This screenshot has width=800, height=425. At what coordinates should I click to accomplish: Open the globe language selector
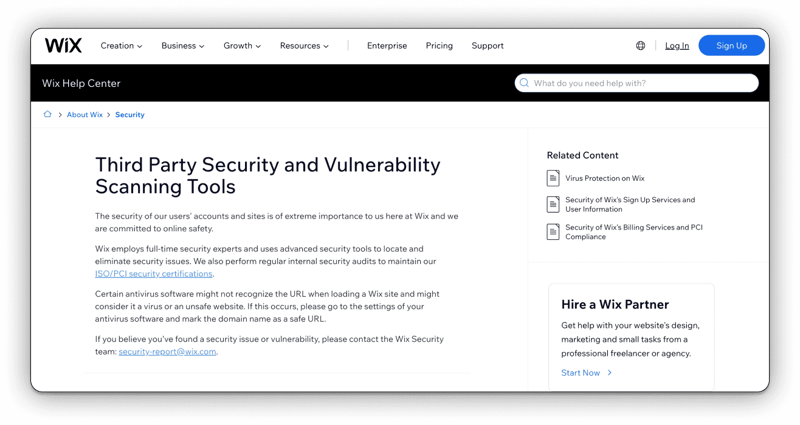click(640, 45)
